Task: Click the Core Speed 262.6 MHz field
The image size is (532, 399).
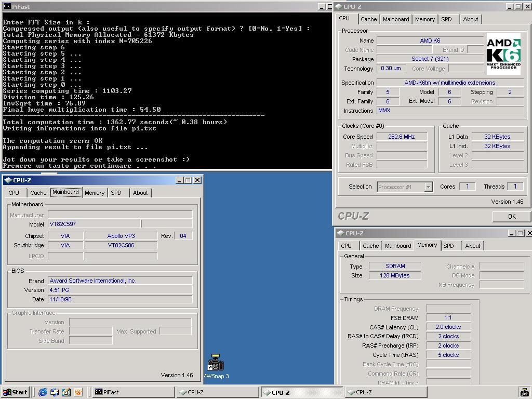Action: pos(402,137)
